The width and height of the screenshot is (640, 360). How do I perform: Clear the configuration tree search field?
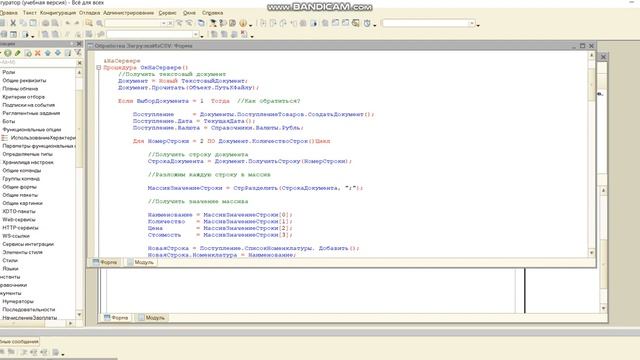pyautogui.click(x=80, y=63)
